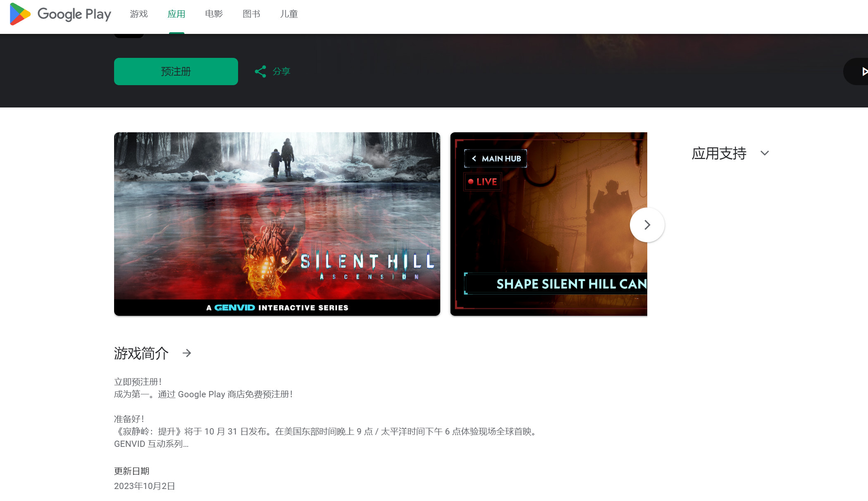Click the MAIN HUB back arrow icon
Viewport: 868px width, 501px height.
pos(475,159)
